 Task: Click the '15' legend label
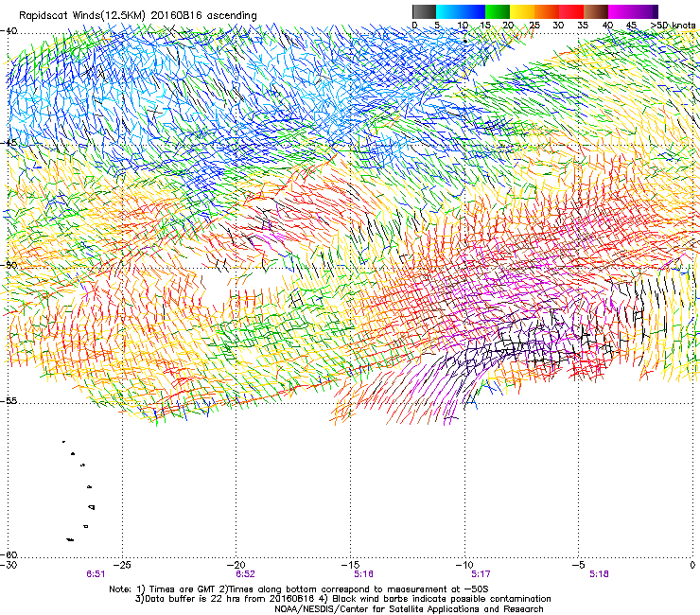tap(485, 26)
